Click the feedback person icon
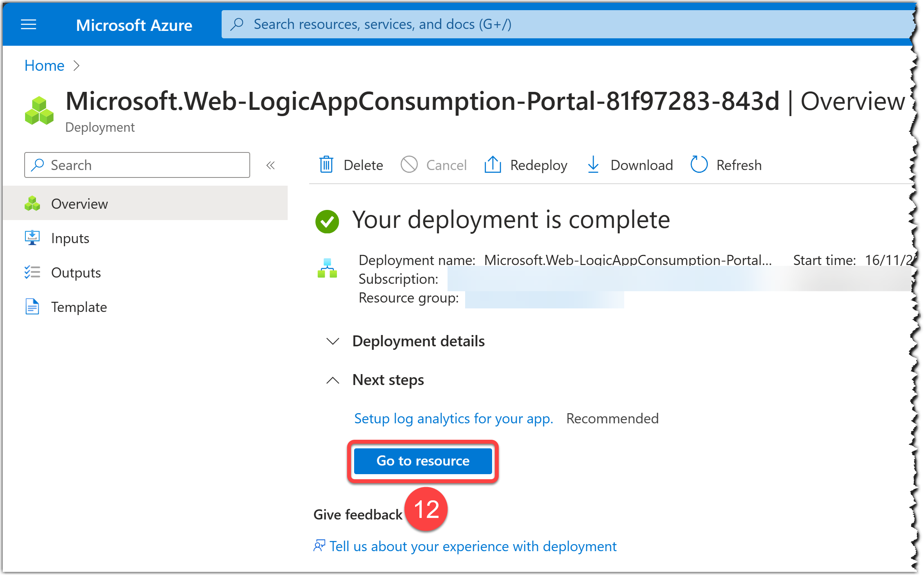 tap(319, 546)
